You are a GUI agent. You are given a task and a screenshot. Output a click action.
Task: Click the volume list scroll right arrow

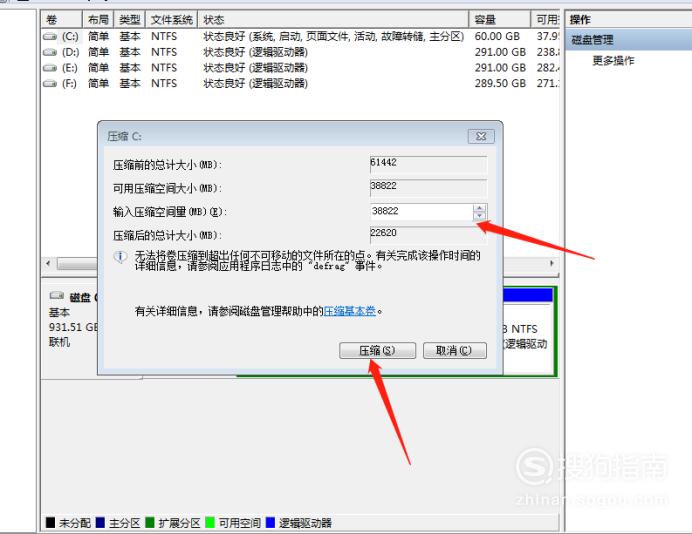[552, 263]
